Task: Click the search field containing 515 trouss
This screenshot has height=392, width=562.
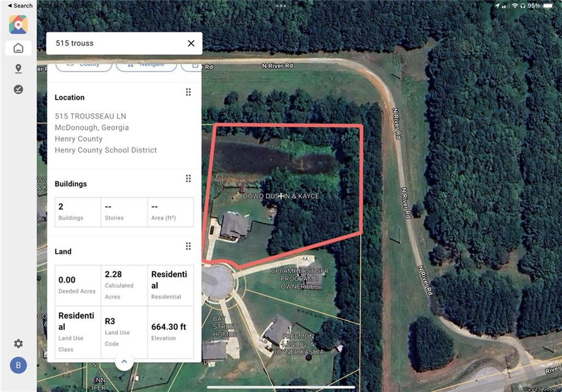Action: [x=124, y=43]
